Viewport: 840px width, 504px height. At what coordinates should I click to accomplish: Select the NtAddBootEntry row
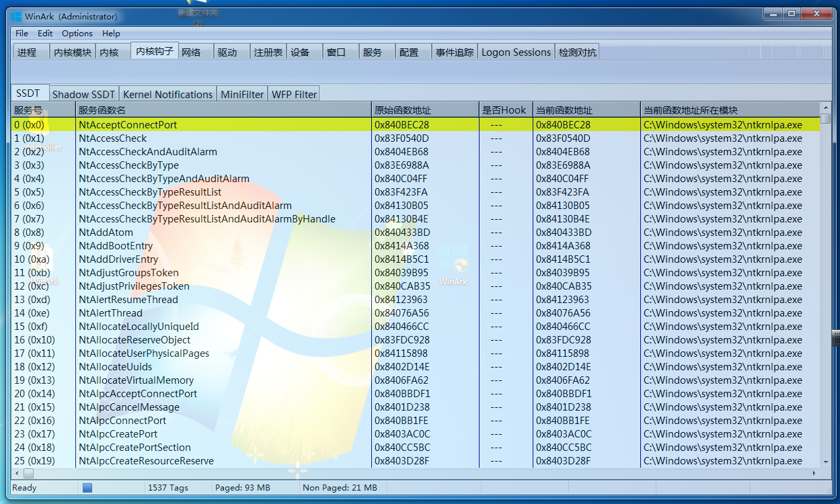(416, 245)
